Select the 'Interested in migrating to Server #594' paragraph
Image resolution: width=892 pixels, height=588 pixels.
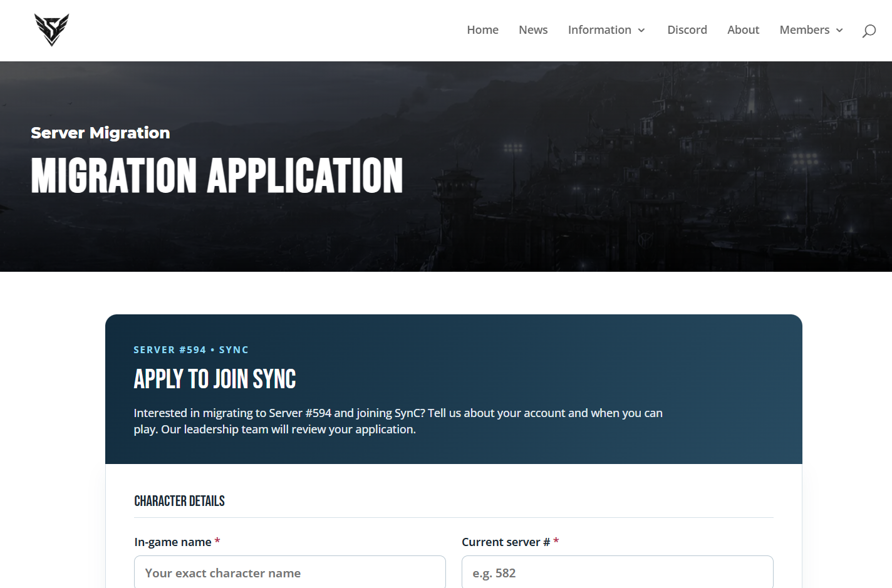tap(398, 421)
